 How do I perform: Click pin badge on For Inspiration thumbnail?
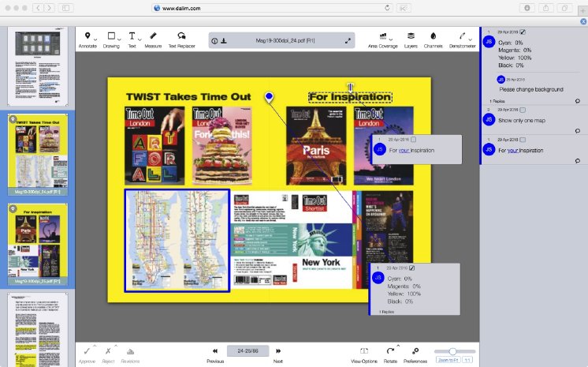click(13, 208)
